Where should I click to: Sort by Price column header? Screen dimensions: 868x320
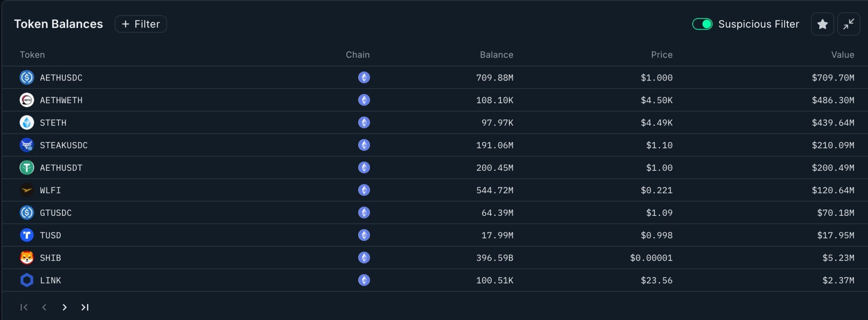click(662, 55)
